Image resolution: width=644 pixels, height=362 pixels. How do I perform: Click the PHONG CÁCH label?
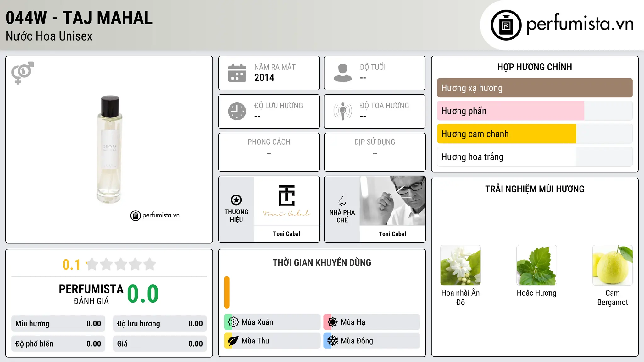(x=269, y=142)
